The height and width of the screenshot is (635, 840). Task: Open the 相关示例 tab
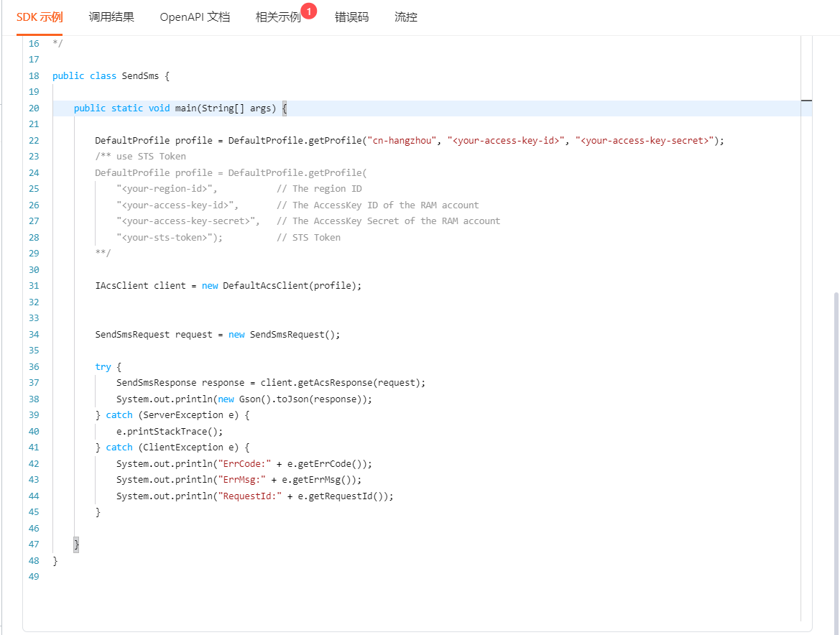(278, 17)
